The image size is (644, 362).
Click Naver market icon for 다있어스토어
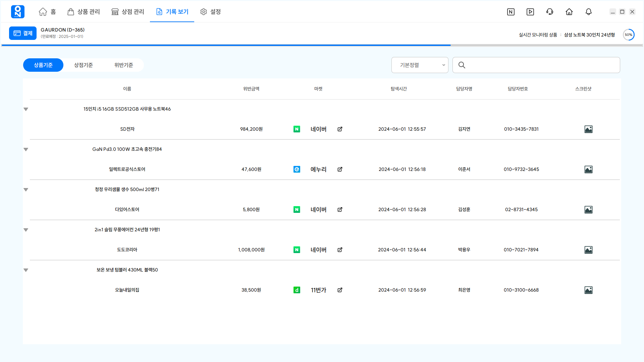(x=297, y=209)
